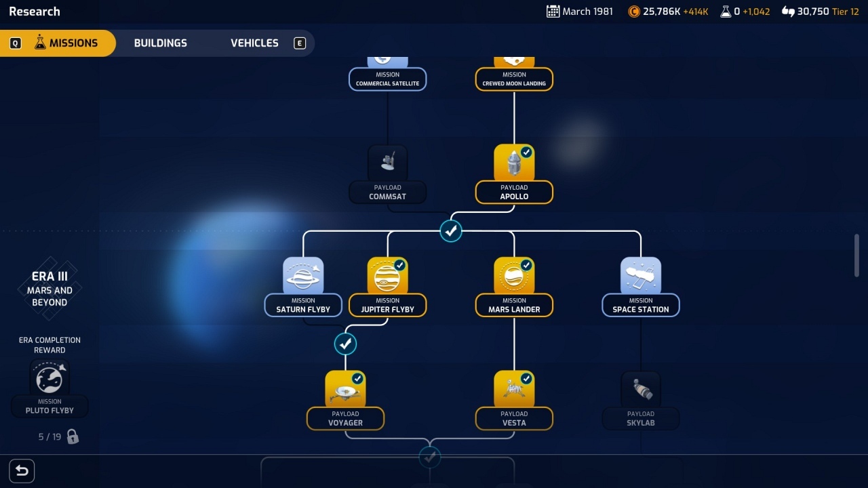Click the Skylab payload icon
The image size is (868, 488).
click(640, 389)
